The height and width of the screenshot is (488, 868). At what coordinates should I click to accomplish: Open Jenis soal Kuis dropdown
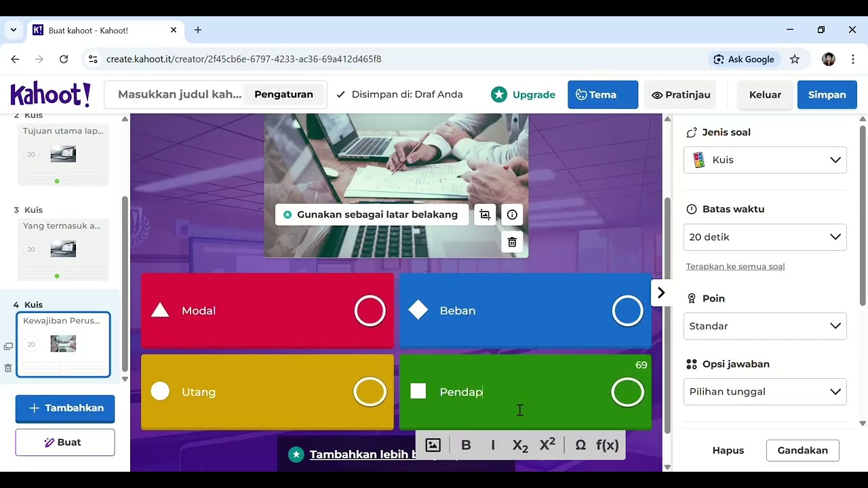tap(765, 160)
